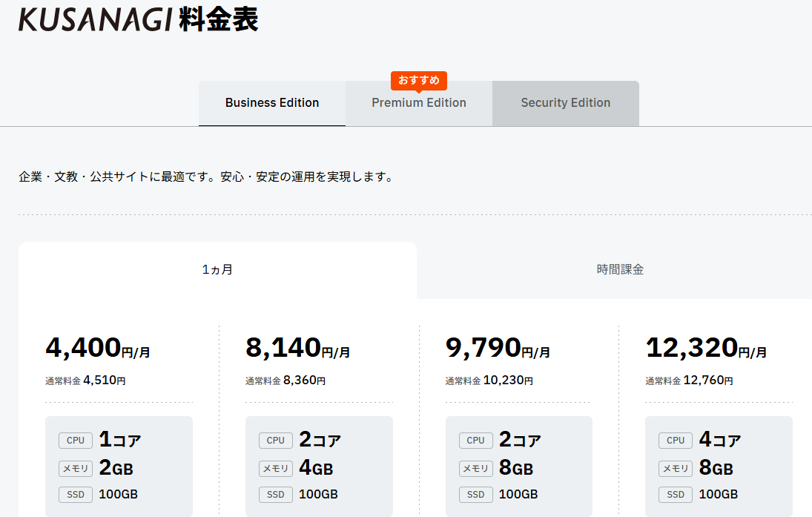
Task: Click the SSD label in the 8,140円 plan
Action: 276,495
